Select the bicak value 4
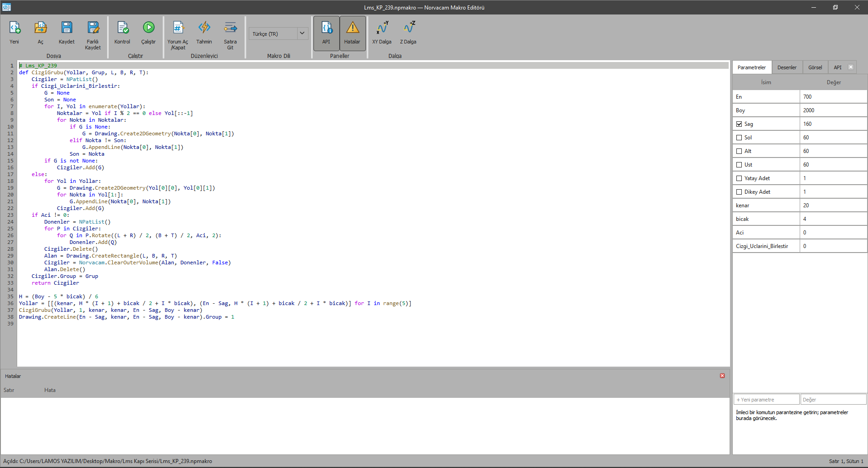 (833, 219)
